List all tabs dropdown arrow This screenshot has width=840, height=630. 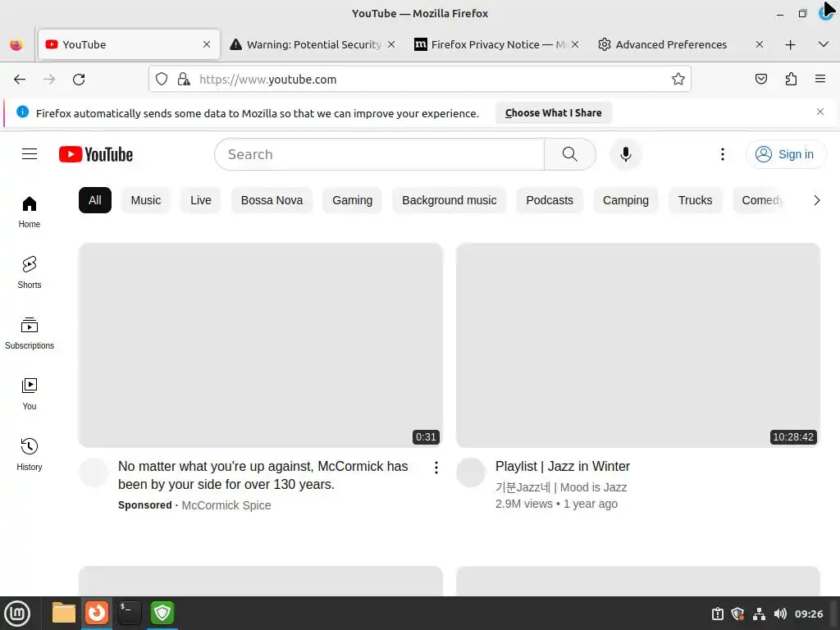(x=824, y=44)
